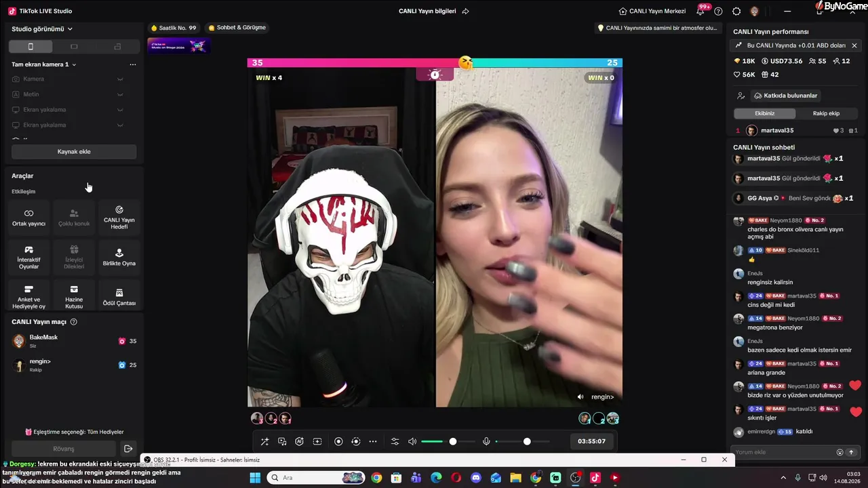868x488 pixels.
Task: Switch to Rakip ekip tab
Action: (x=826, y=113)
